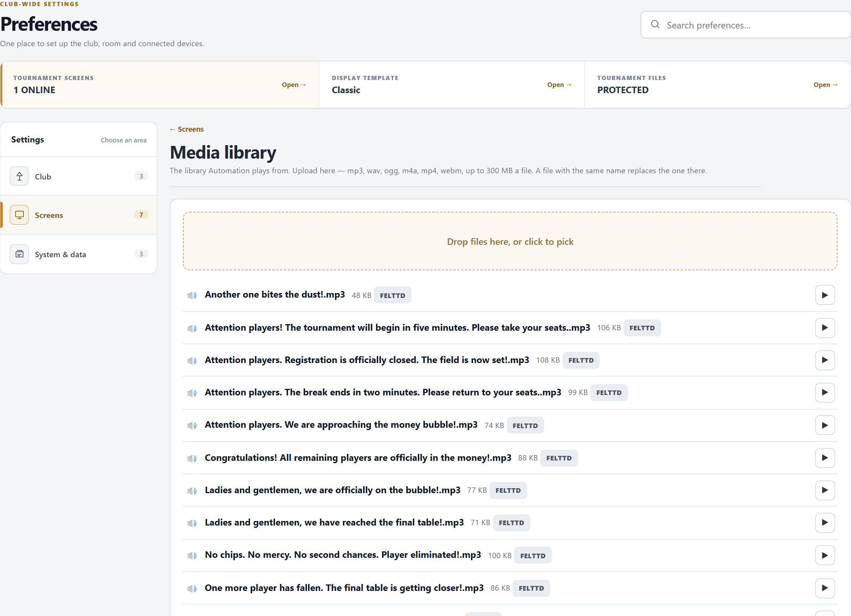Click speaker icon beside 'approaching the money bubble'
Image resolution: width=851 pixels, height=616 pixels.
pyautogui.click(x=192, y=425)
